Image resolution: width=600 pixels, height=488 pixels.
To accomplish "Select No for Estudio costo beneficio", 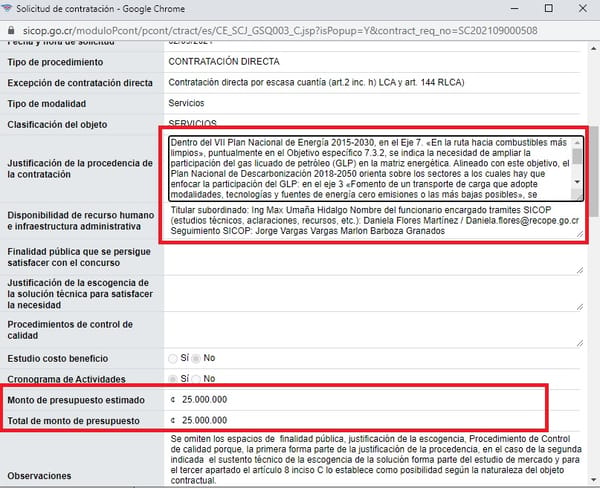I will (196, 358).
